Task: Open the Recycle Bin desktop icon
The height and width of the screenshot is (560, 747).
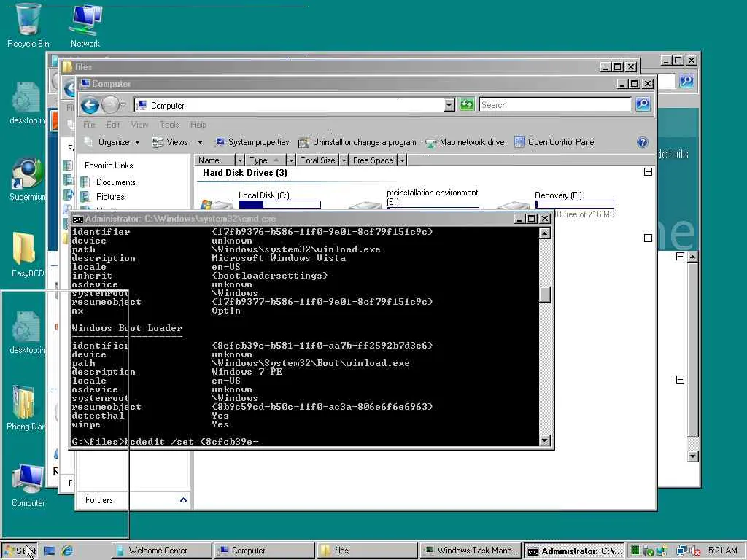Action: point(28,25)
